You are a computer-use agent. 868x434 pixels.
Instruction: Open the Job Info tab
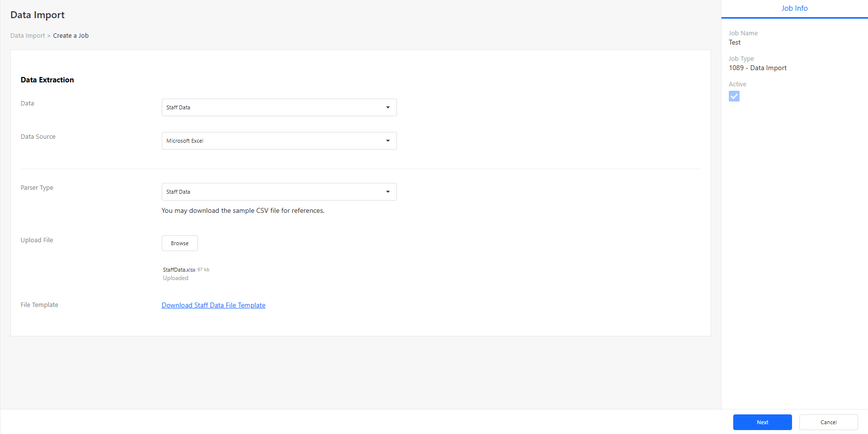coord(794,8)
